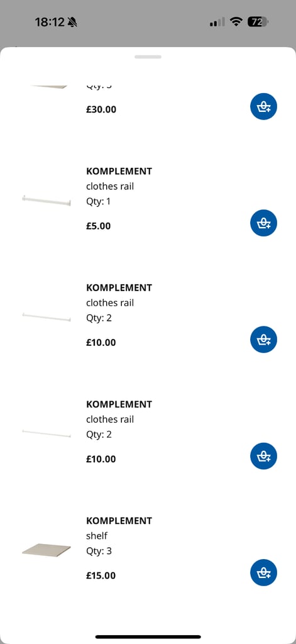Viewport: 296px width, 644px height.
Task: Add the £5.00 clothes rail to basket
Action: click(263, 223)
